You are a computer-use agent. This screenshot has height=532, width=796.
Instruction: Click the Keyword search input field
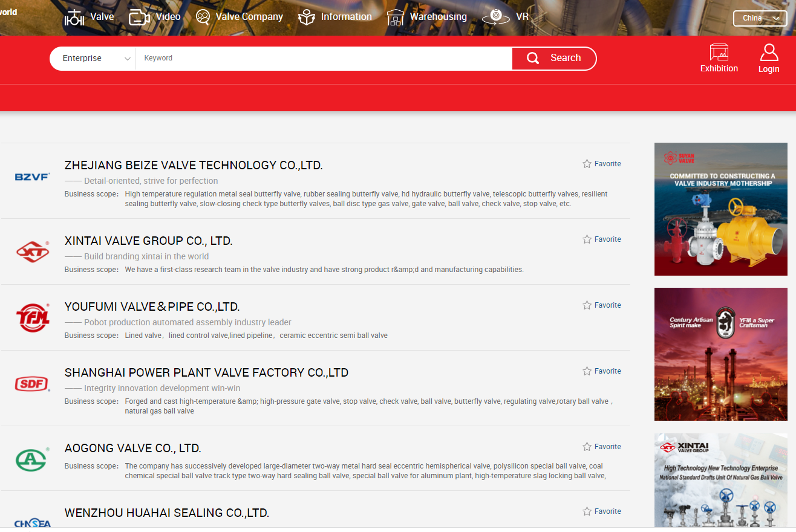coord(324,59)
